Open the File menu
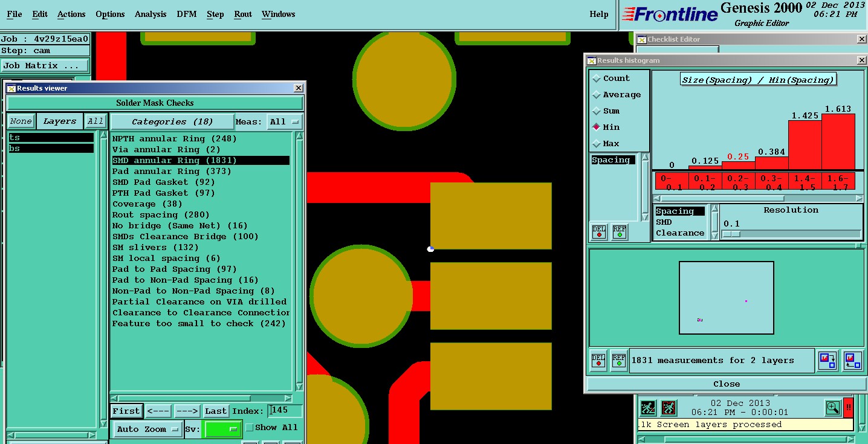 (15, 14)
